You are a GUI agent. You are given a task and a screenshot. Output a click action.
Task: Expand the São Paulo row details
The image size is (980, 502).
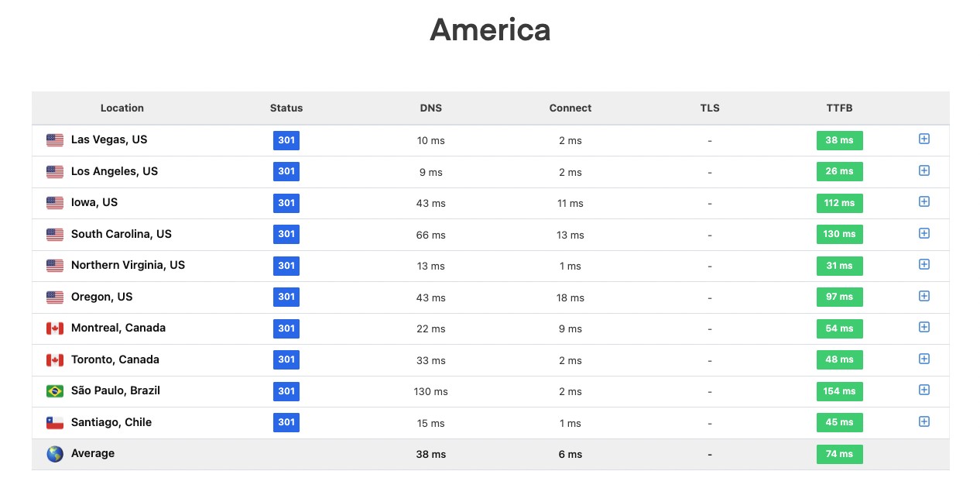click(923, 390)
